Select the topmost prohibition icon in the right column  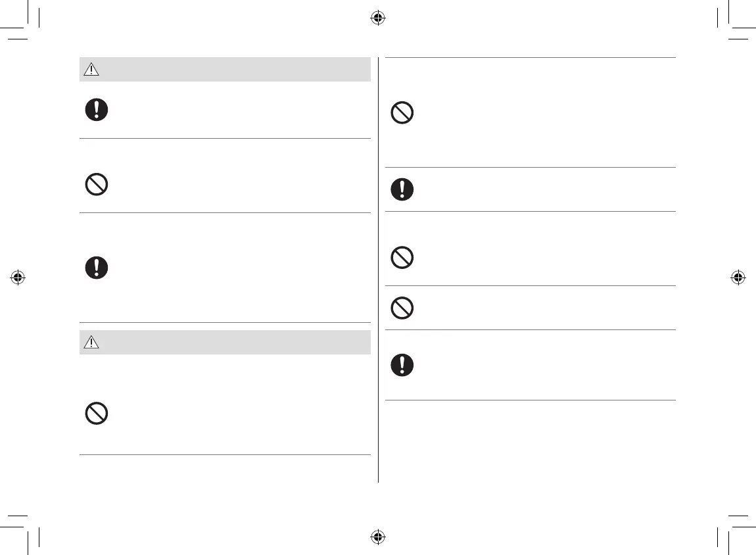pyautogui.click(x=402, y=113)
